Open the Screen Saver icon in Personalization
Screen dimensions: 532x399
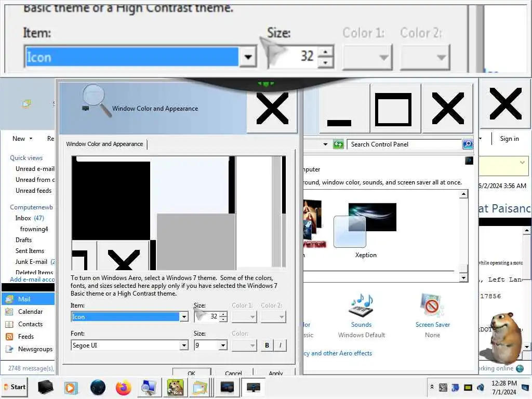(432, 305)
